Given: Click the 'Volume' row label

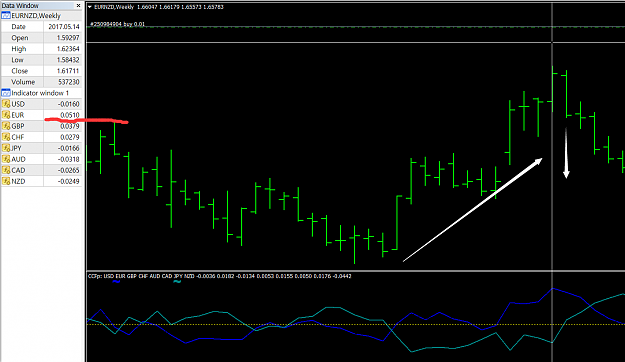Looking at the screenshot, I should [23, 82].
